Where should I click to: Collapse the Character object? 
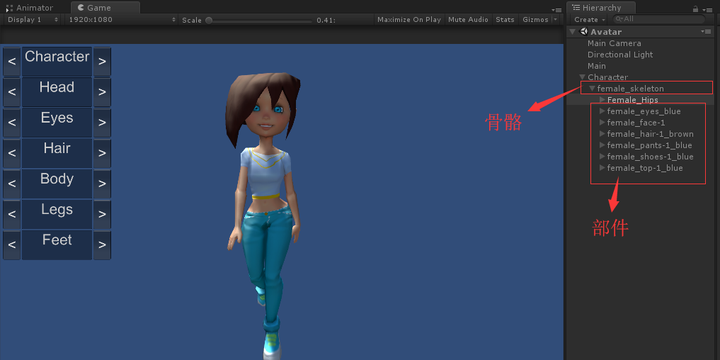click(582, 77)
